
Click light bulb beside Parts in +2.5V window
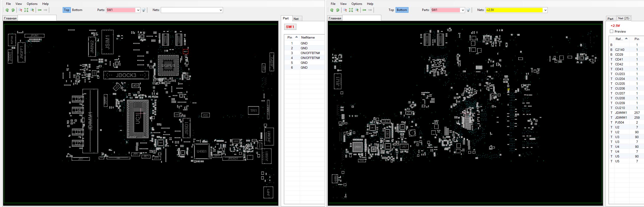[468, 10]
